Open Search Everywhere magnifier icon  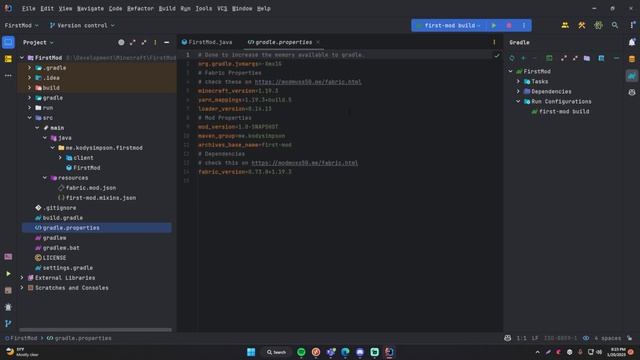pos(615,25)
